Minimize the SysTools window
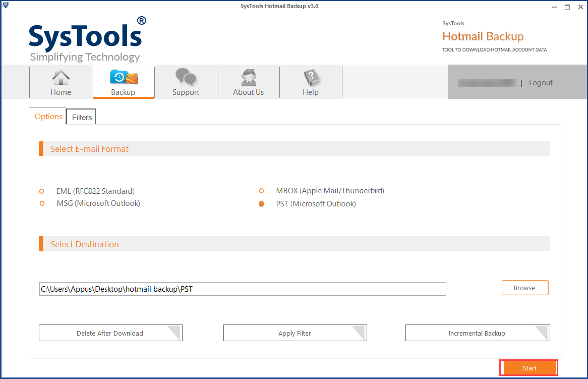 pyautogui.click(x=554, y=7)
